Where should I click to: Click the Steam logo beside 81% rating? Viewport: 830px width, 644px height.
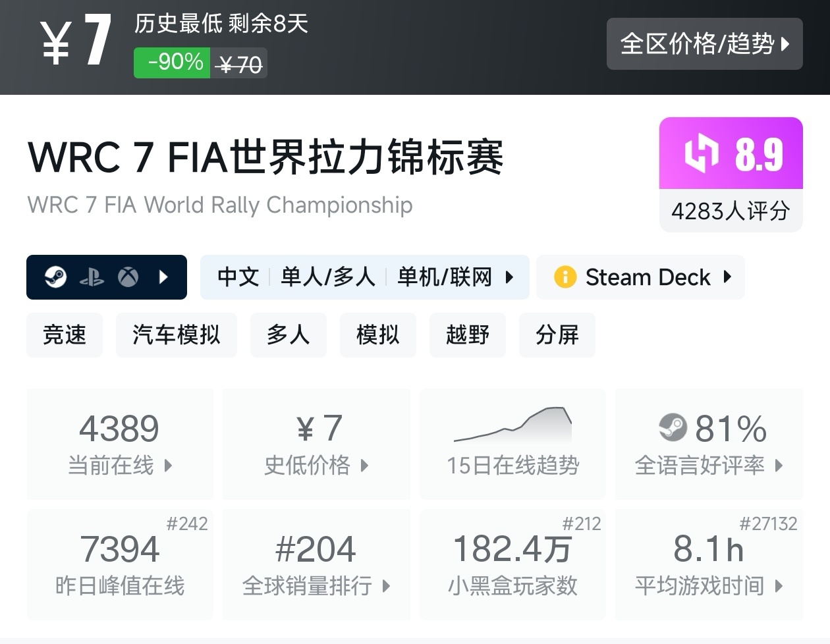coord(673,428)
